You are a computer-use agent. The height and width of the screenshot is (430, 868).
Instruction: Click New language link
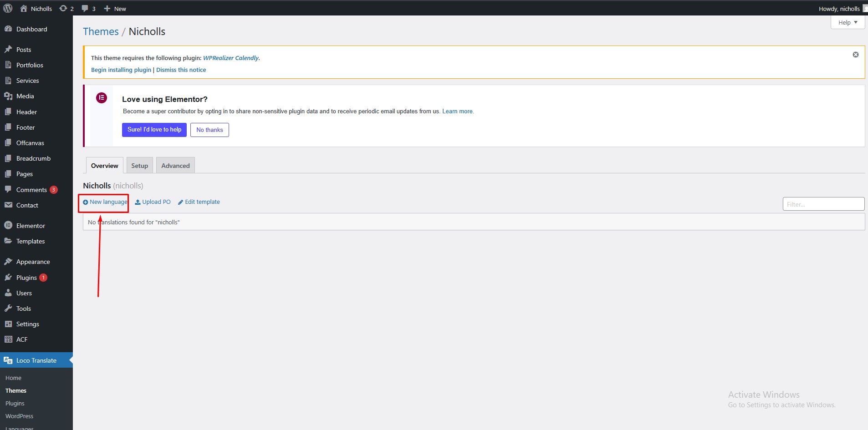pyautogui.click(x=105, y=202)
